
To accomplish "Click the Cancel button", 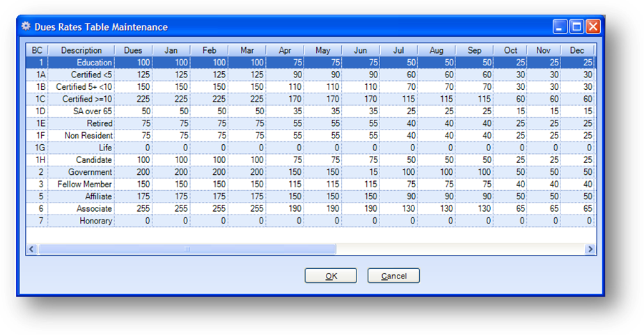I will pos(393,276).
